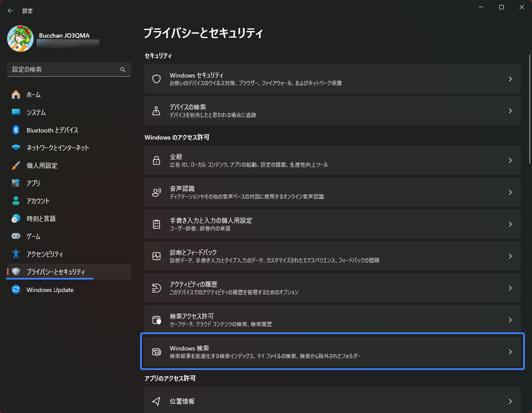The image size is (532, 413).
Task: Click the personalization paintbrush icon
Action: [16, 165]
